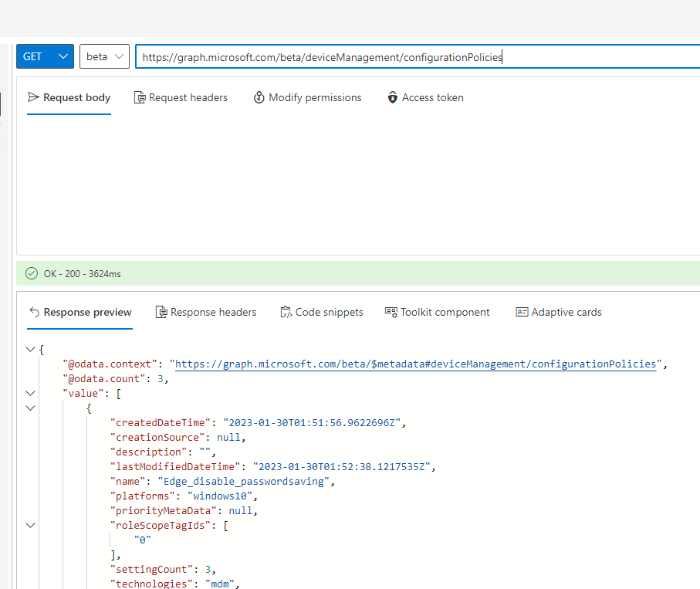Collapse the "value" array
Screen dimensions: 700x589
tap(30, 394)
